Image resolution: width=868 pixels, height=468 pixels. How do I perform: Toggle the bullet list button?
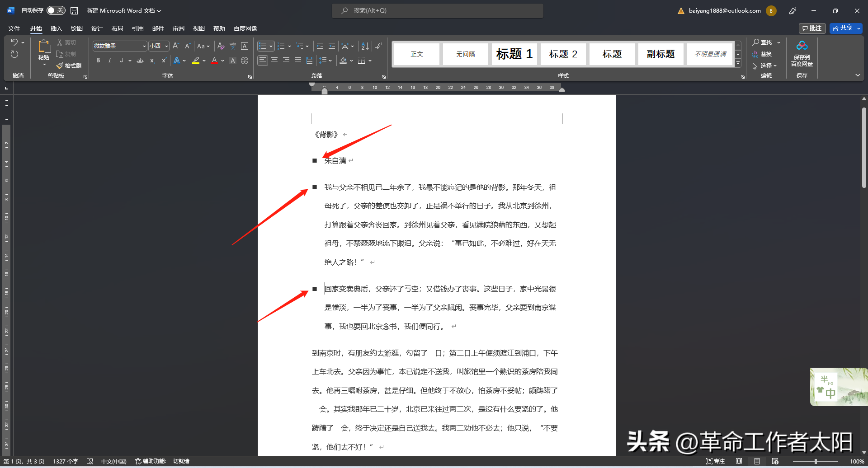point(263,46)
